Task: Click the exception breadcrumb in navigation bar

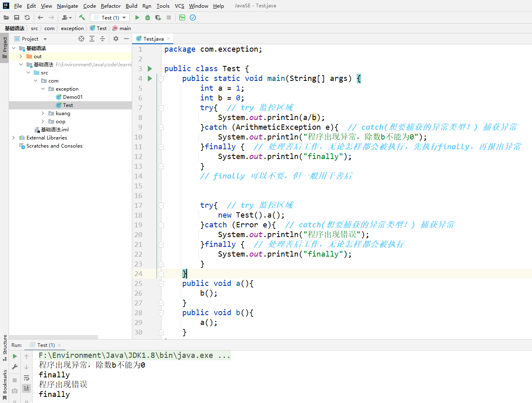Action: (x=72, y=28)
